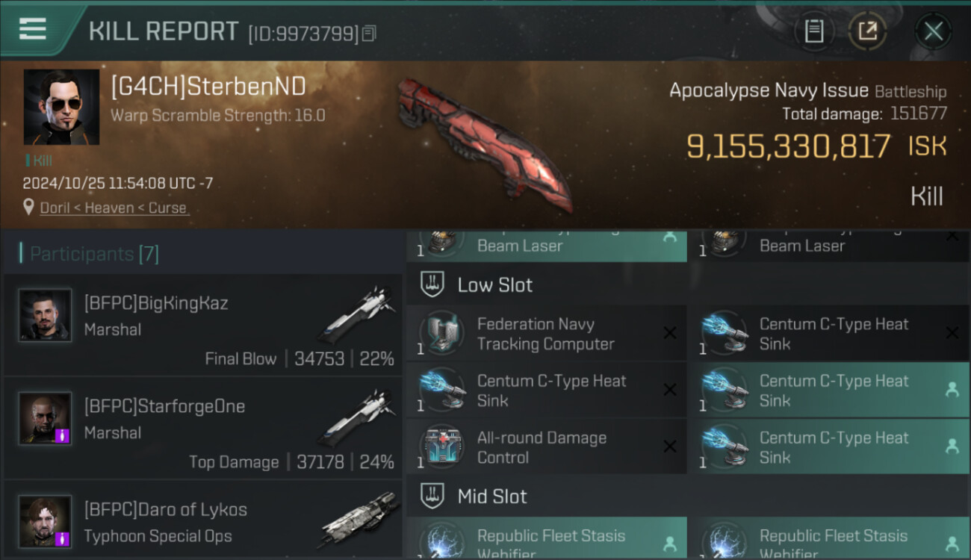Screen dimensions: 971x560
Task: Click the Low Slot shield icon
Action: tap(432, 284)
